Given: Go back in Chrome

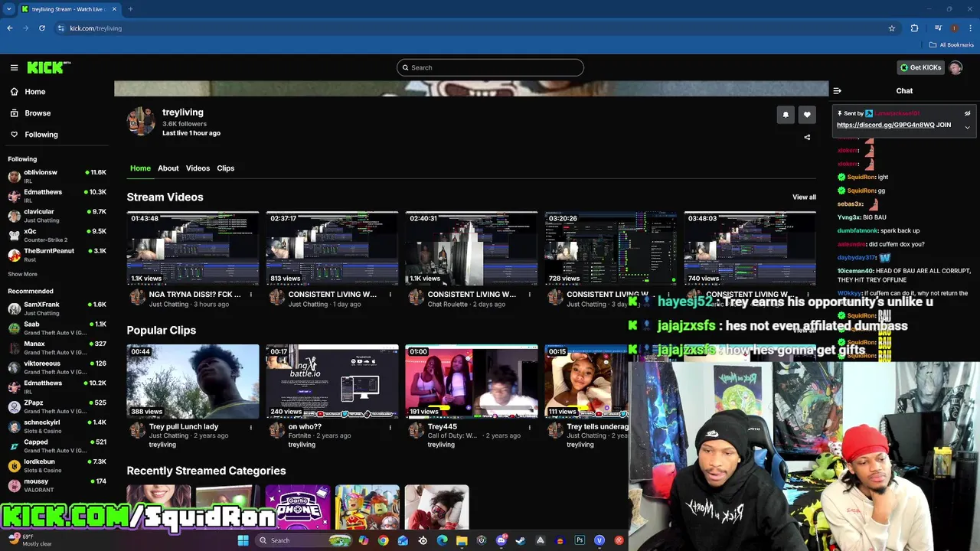Looking at the screenshot, I should pos(10,28).
